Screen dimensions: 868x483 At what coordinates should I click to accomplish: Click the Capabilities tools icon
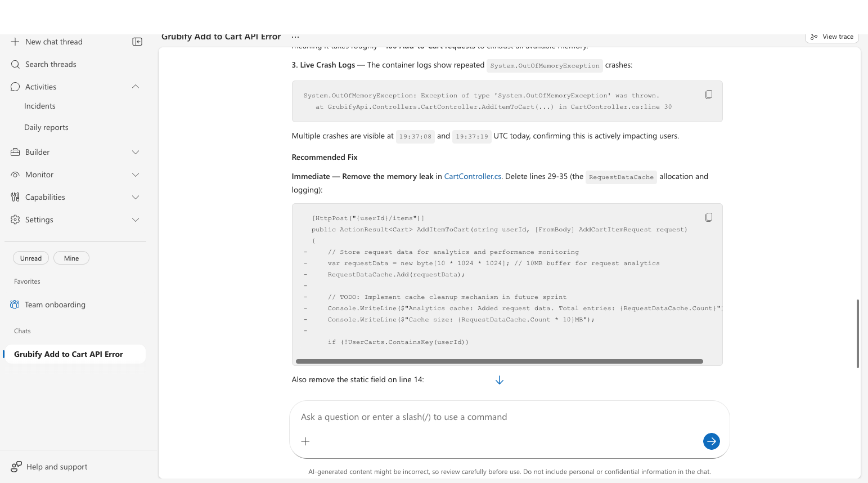[15, 197]
